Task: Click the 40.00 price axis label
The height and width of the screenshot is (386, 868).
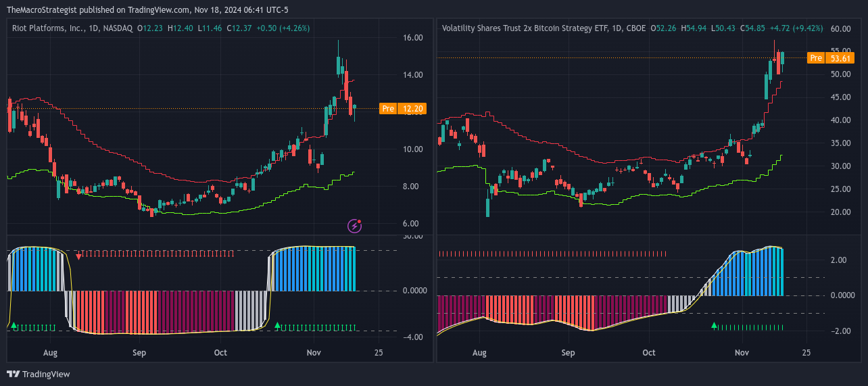Action: (840, 120)
